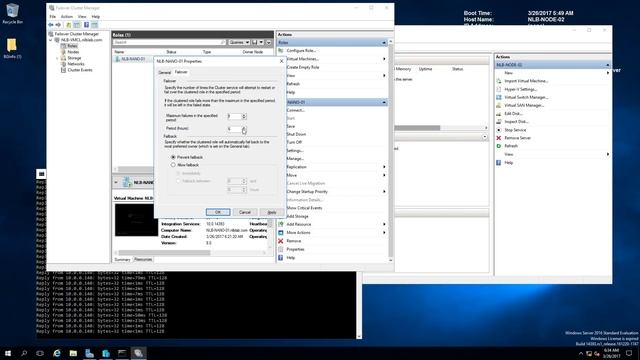Click the Maximum failures value field

point(234,116)
